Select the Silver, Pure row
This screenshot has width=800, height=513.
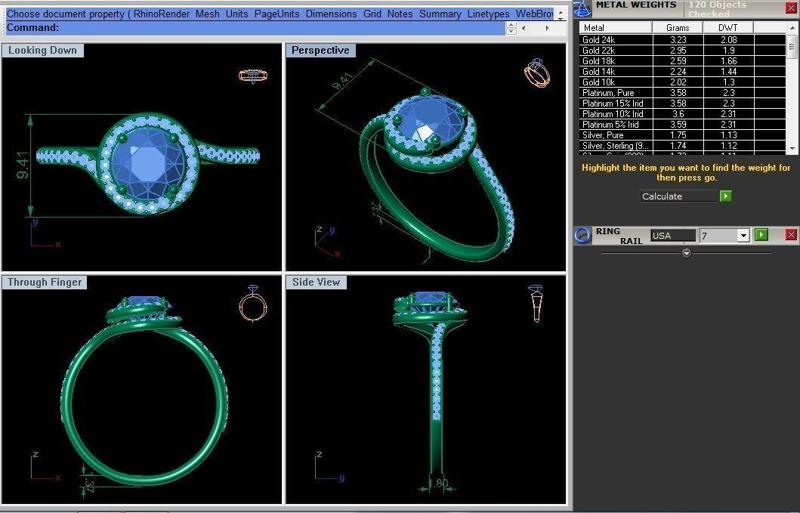coord(683,135)
